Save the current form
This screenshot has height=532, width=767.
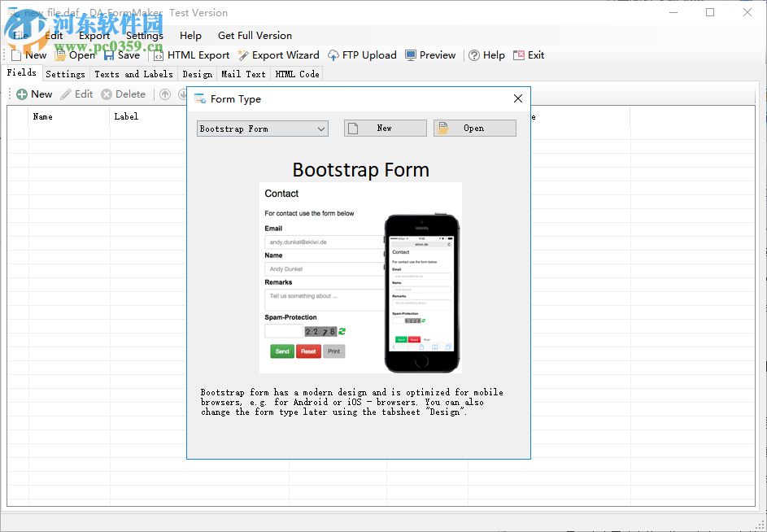coord(123,55)
